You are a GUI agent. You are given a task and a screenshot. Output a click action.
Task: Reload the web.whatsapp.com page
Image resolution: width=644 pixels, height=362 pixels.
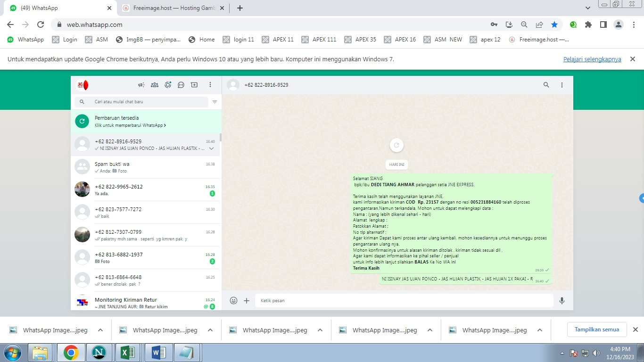point(41,25)
